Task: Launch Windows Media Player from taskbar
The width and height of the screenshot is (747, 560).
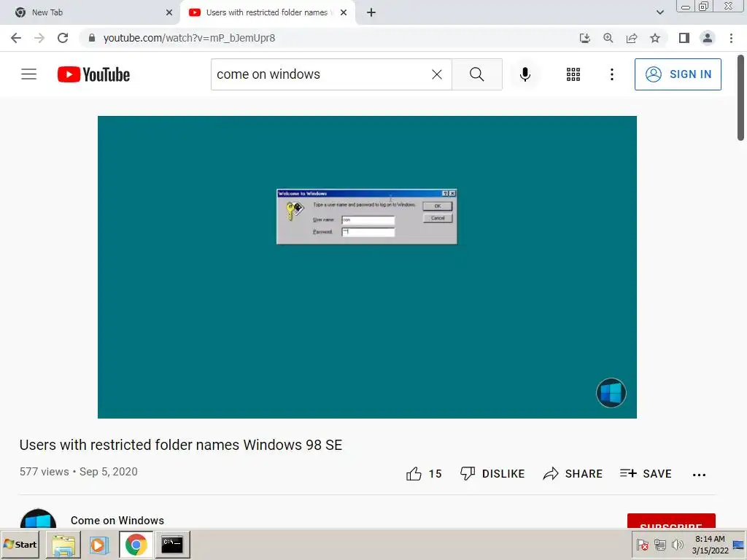Action: tap(98, 545)
